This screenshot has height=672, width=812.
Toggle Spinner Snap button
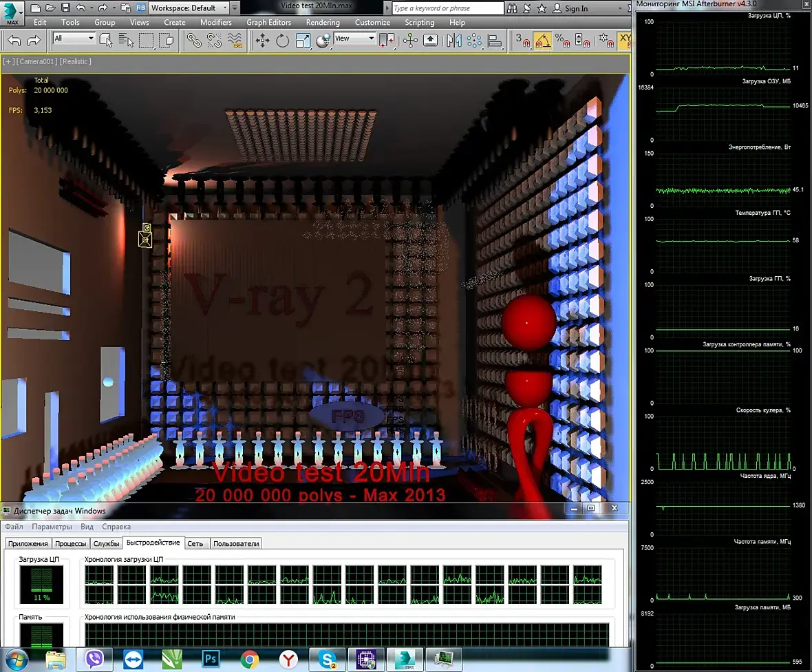tap(582, 41)
